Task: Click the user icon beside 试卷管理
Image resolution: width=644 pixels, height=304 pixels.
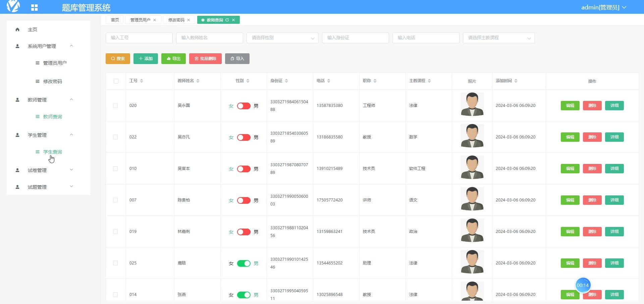Action: pos(17,170)
